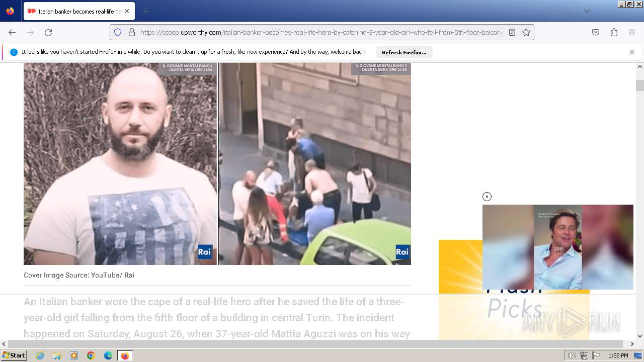644x362 pixels.
Task: Open the media player taskbar icon
Action: click(74, 355)
